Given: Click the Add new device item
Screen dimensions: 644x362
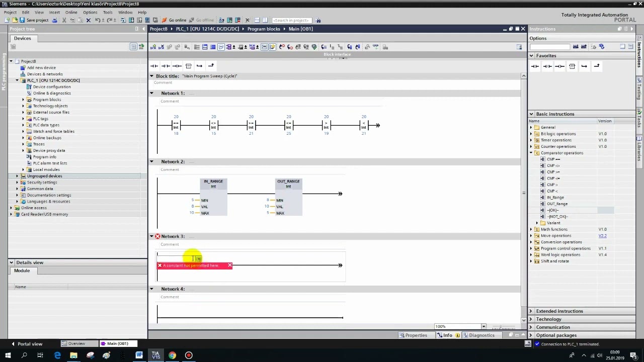Looking at the screenshot, I should tap(41, 67).
